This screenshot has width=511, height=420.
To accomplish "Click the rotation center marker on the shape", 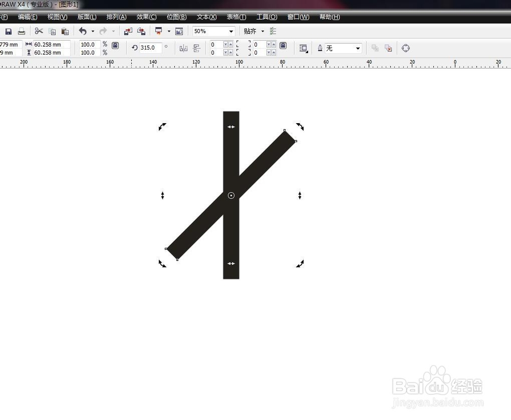I will click(x=231, y=196).
